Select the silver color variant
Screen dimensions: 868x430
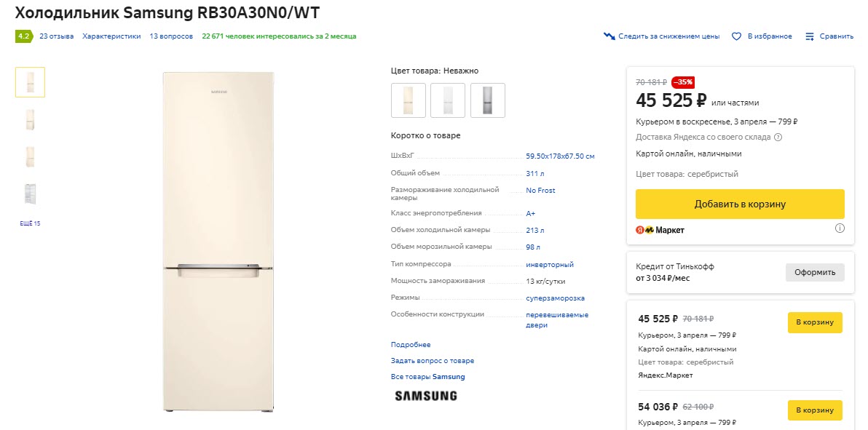click(x=487, y=100)
